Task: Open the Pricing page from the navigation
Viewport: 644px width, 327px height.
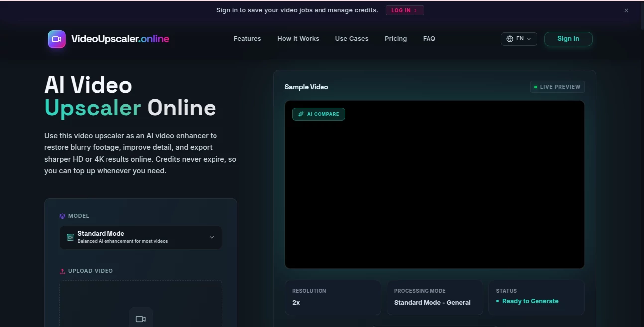Action: (396, 38)
